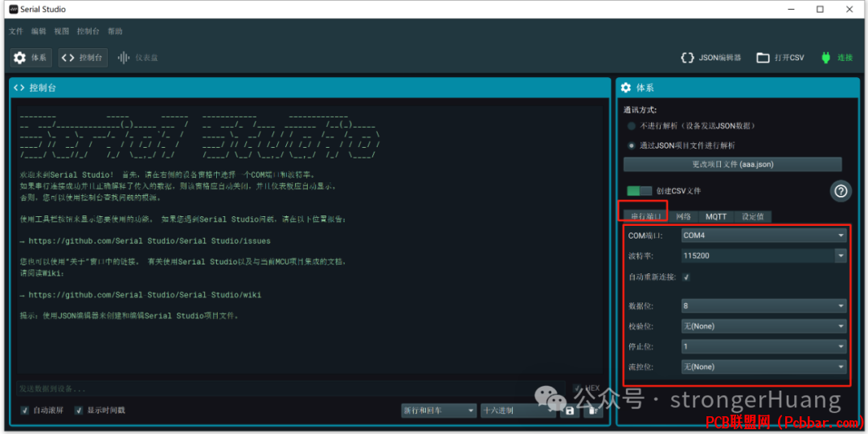Open the 仪表盘 dashboard view

coord(138,58)
